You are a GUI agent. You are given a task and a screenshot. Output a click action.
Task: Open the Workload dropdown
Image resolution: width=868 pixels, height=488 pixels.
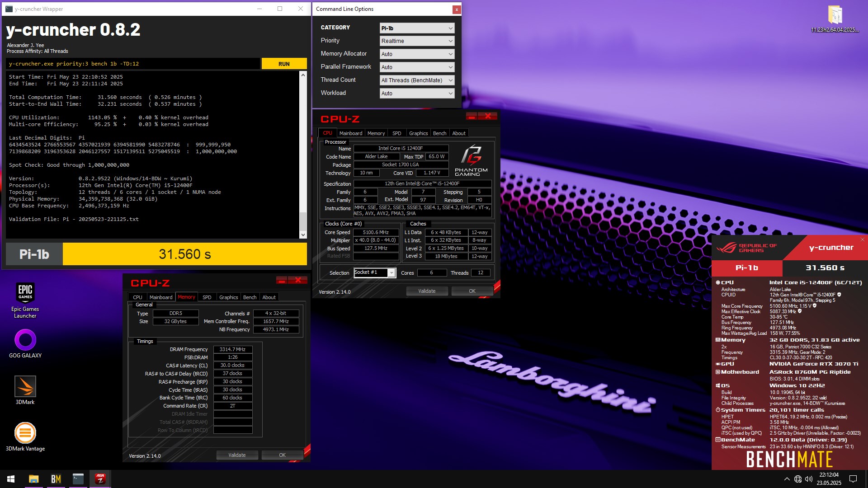coord(417,93)
